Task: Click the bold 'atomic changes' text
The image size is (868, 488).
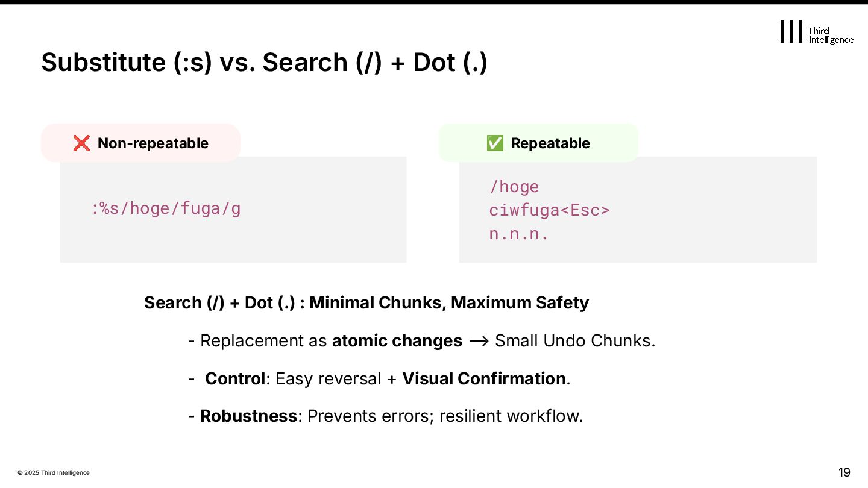Action: tap(397, 341)
